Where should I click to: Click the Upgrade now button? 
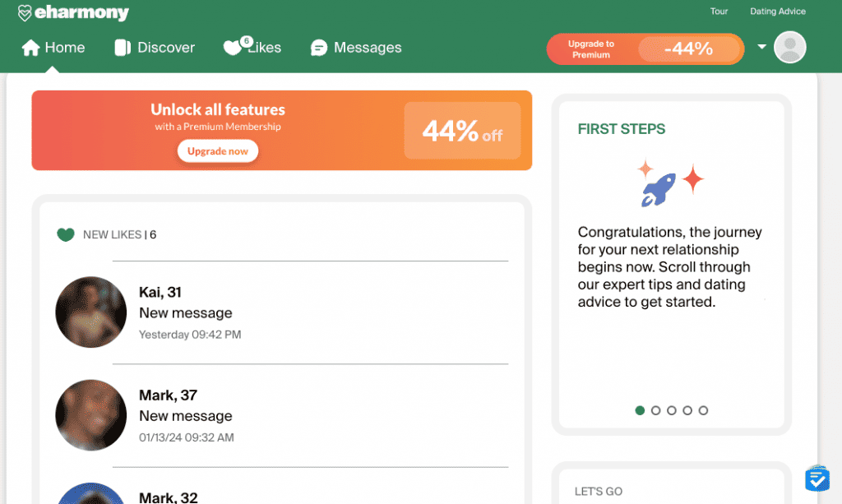tap(218, 151)
